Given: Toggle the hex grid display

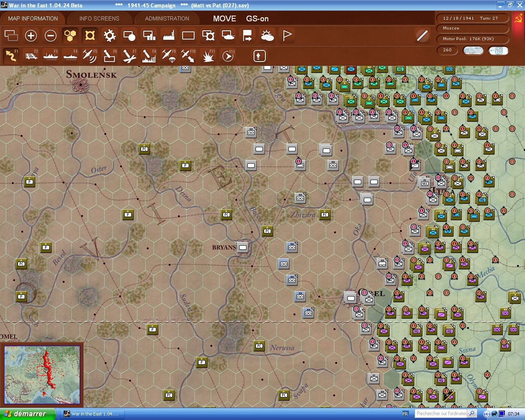Looking at the screenshot, I should point(70,36).
